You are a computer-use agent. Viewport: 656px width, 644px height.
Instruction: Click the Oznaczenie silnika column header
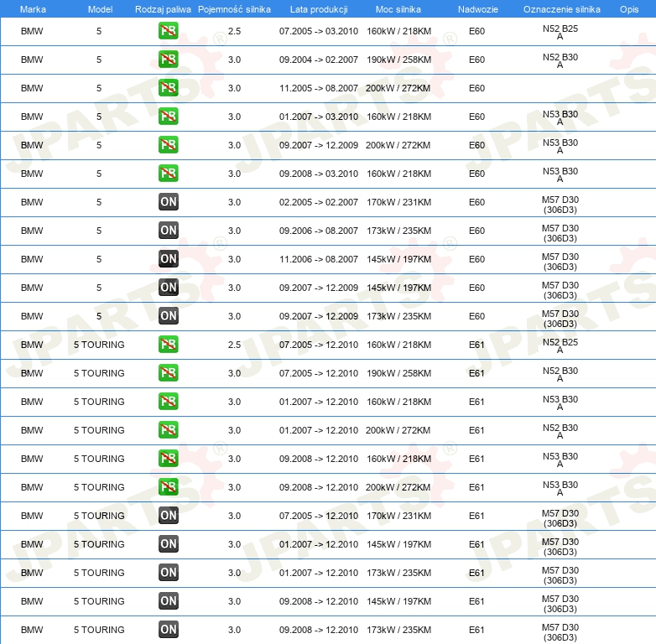562,9
